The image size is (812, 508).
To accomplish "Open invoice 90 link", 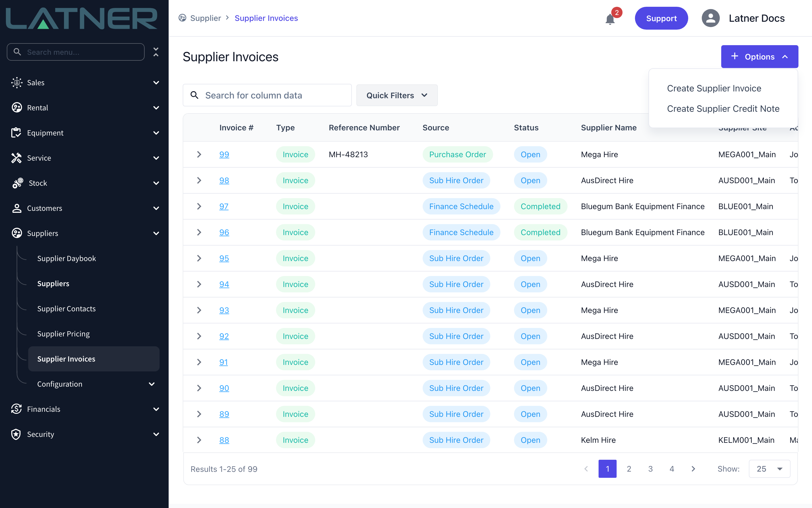I will (224, 388).
